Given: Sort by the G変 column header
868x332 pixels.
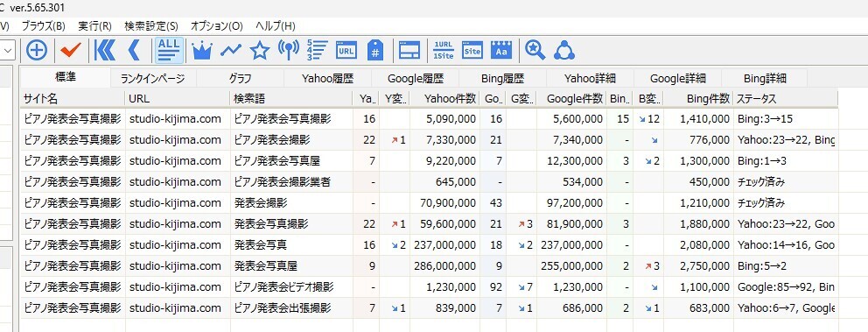Looking at the screenshot, I should (x=521, y=98).
